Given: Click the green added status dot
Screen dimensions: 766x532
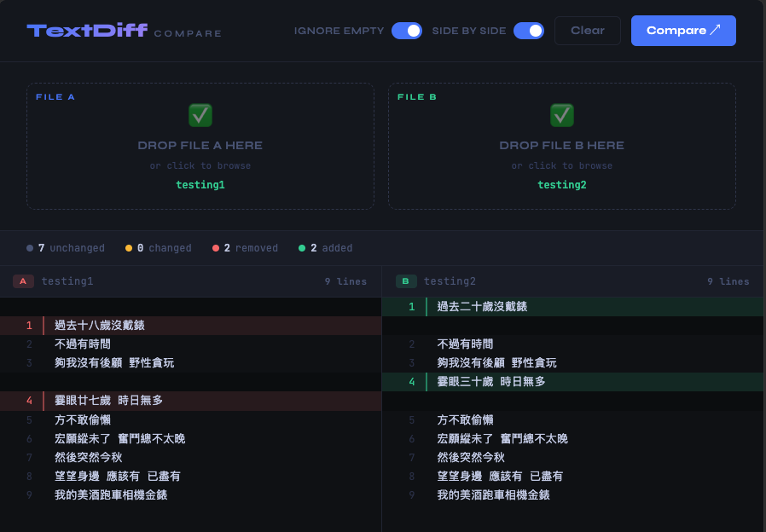Looking at the screenshot, I should pos(302,248).
